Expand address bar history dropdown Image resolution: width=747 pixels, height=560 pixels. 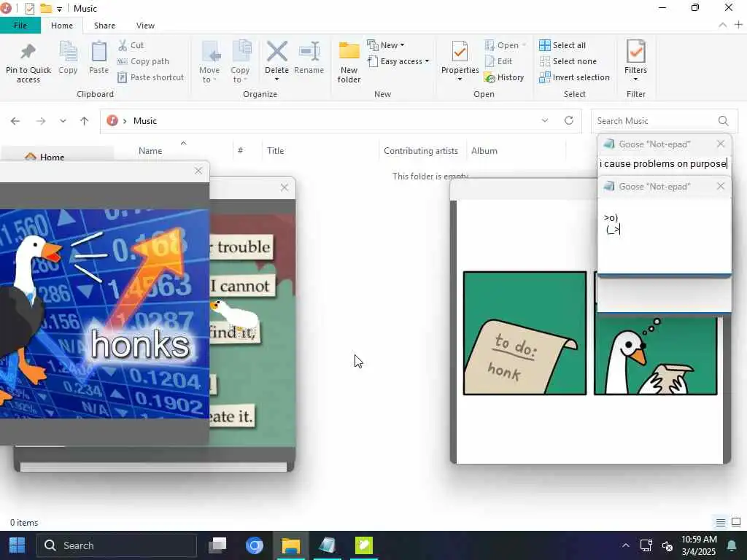click(544, 121)
